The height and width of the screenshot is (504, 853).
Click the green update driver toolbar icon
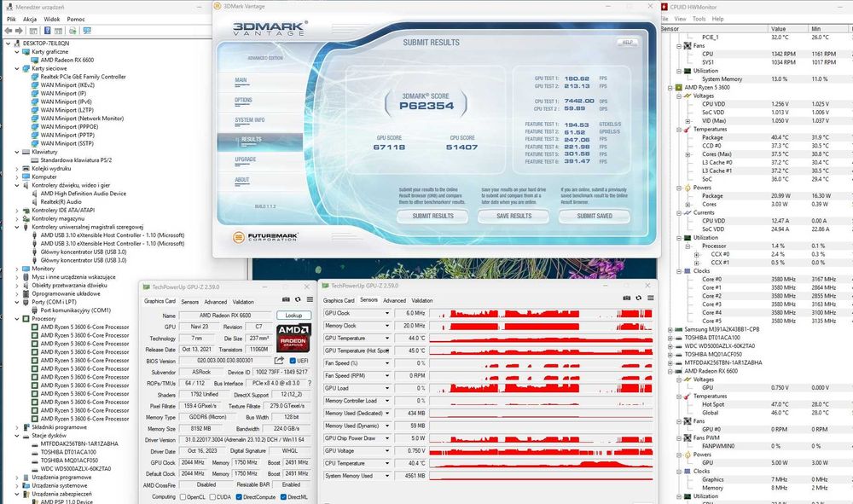point(73,31)
